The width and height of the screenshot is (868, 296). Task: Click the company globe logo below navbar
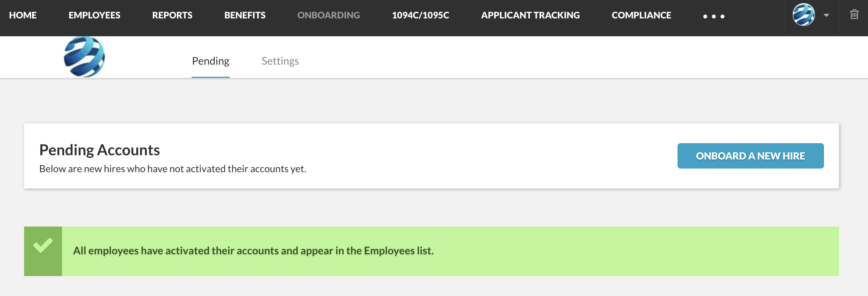pyautogui.click(x=84, y=57)
